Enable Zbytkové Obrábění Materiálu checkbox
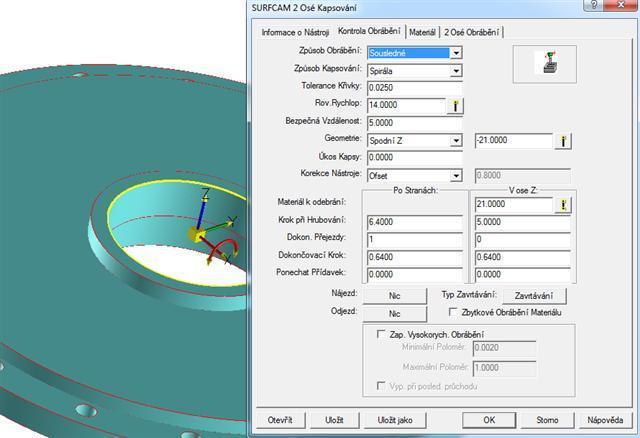This screenshot has width=640, height=438. [x=452, y=312]
